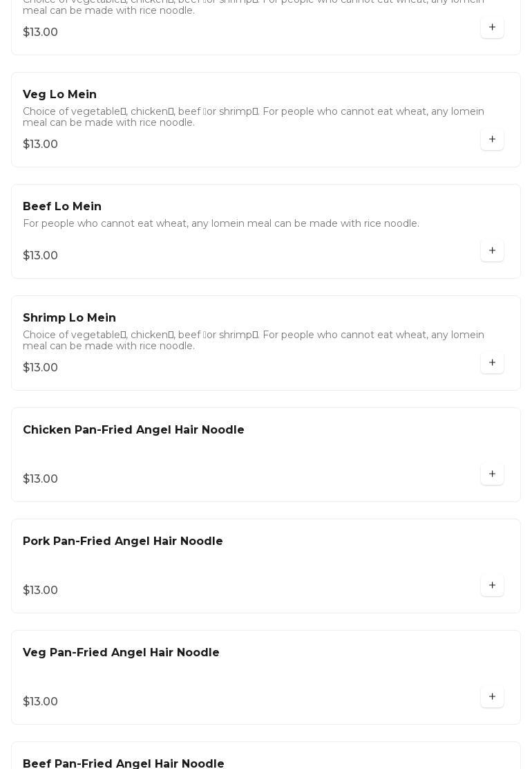
Task: Select the Shrimp Lo Mein heading
Action: [x=69, y=318]
